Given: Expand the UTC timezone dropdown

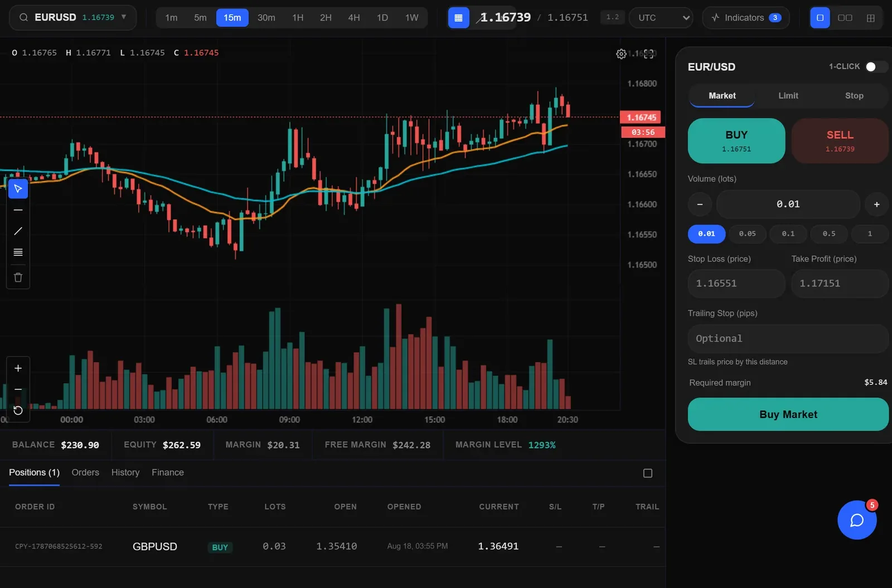Looking at the screenshot, I should [x=661, y=18].
